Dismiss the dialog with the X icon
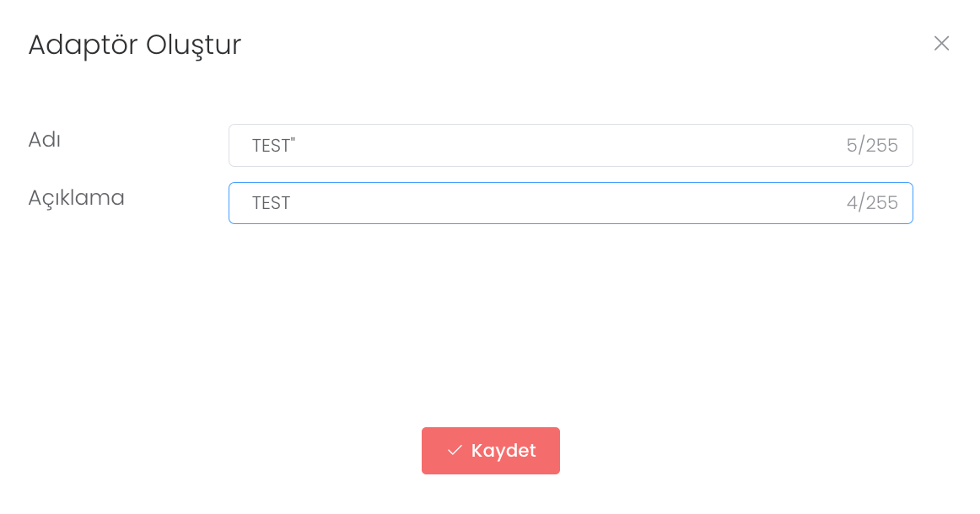This screenshot has height=514, width=980. 941,43
